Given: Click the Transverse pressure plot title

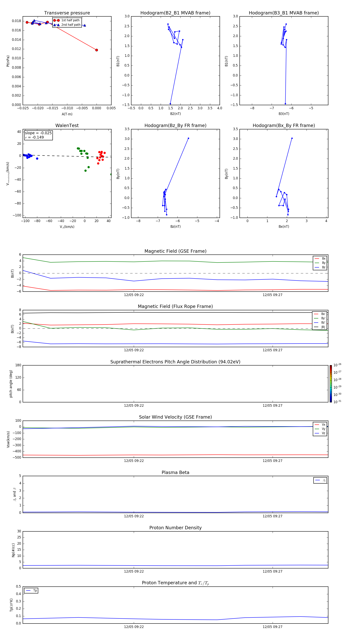Looking at the screenshot, I should coord(67,13).
